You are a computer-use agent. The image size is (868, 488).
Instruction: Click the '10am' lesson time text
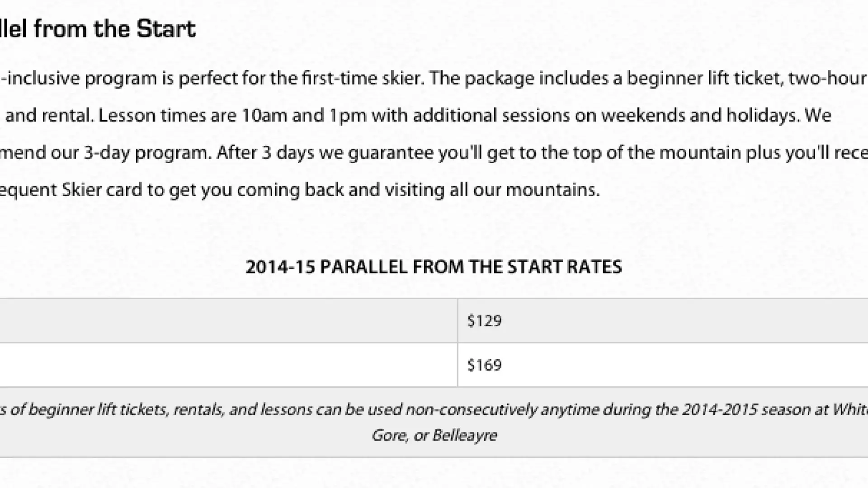[x=264, y=116]
